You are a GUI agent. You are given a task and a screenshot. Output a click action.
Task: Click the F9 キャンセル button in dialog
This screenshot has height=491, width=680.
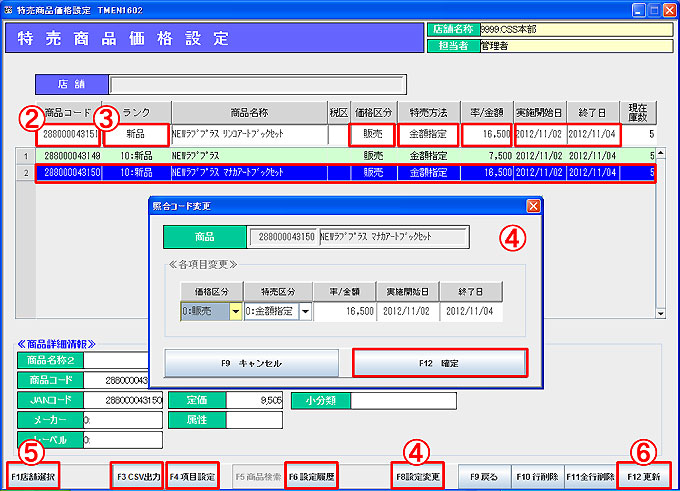(251, 361)
